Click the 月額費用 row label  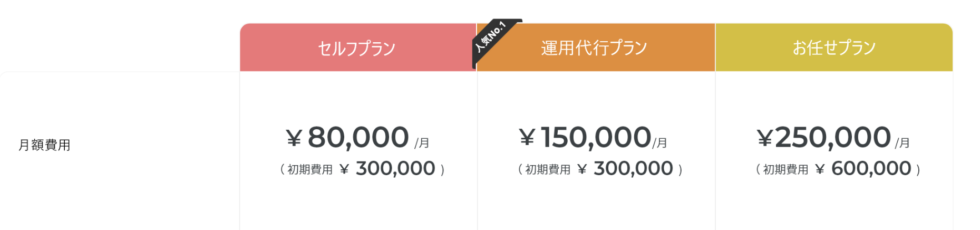[x=45, y=145]
